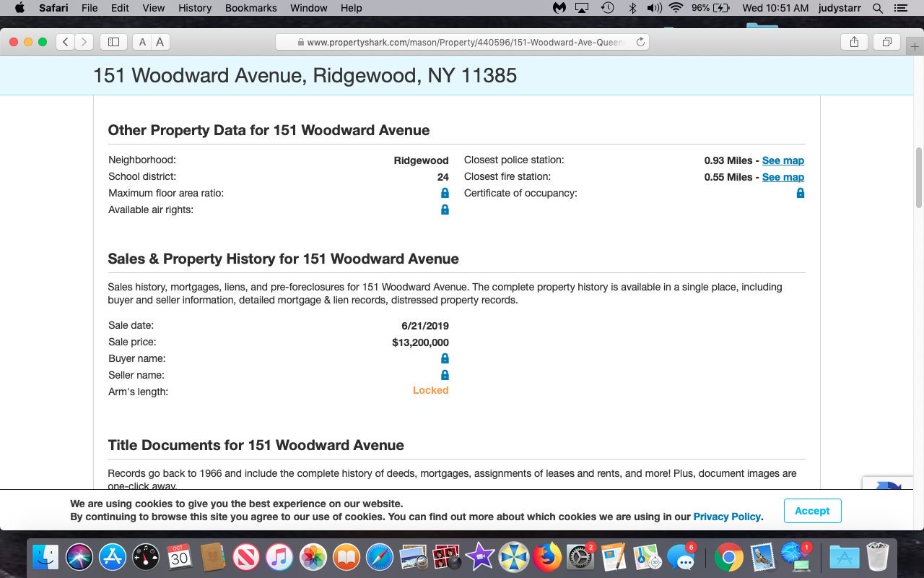Screen dimensions: 924x578
Task: Increase text size with large A button
Action: 160,42
